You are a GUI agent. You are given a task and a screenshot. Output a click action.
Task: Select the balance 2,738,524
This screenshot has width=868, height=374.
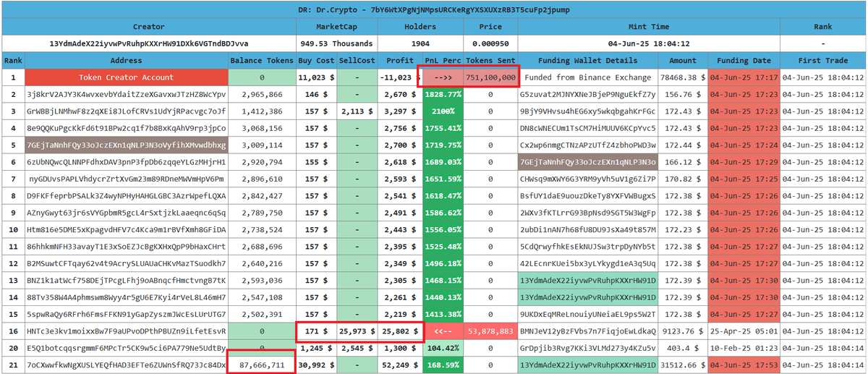261,230
